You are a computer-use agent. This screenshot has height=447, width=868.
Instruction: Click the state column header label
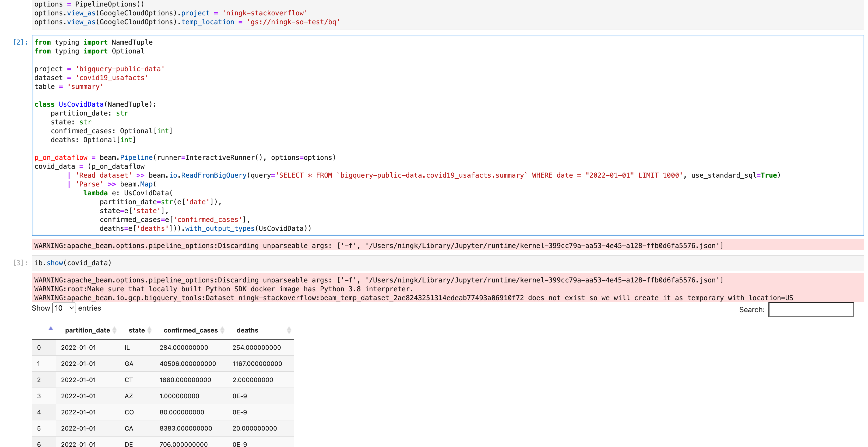[x=137, y=330]
